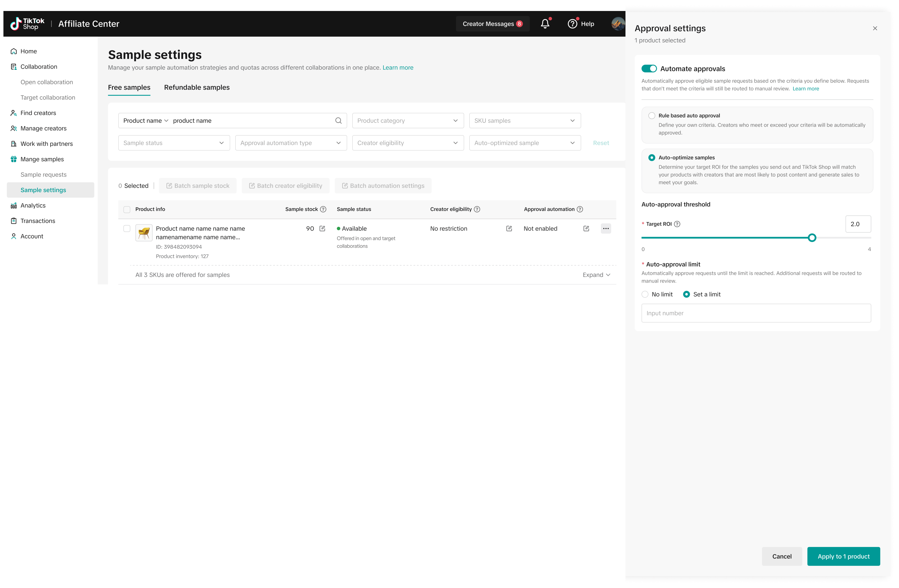Open Creator Messages

pyautogui.click(x=492, y=24)
